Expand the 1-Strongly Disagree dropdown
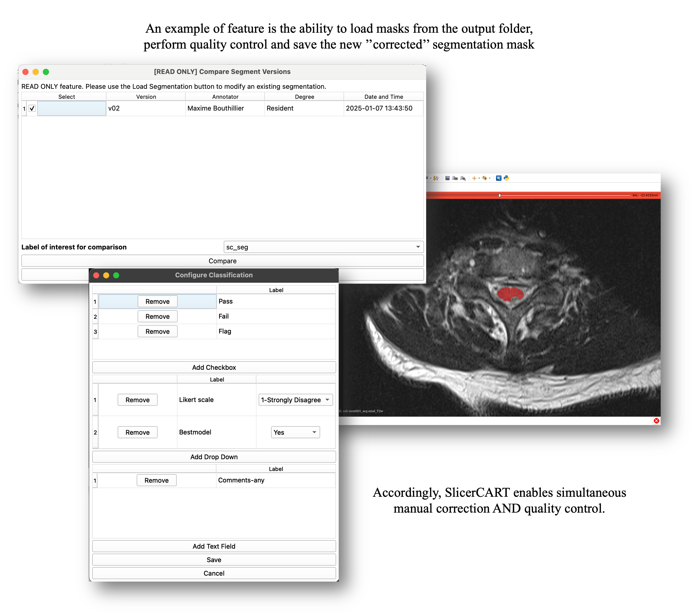Viewport: 695px width, 616px height. 296,400
